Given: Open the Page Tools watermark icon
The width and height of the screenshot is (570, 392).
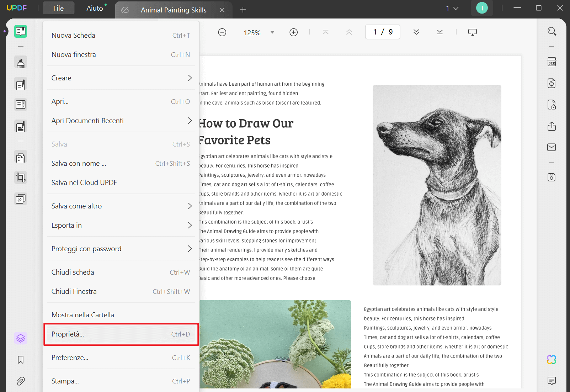Looking at the screenshot, I should [x=21, y=199].
